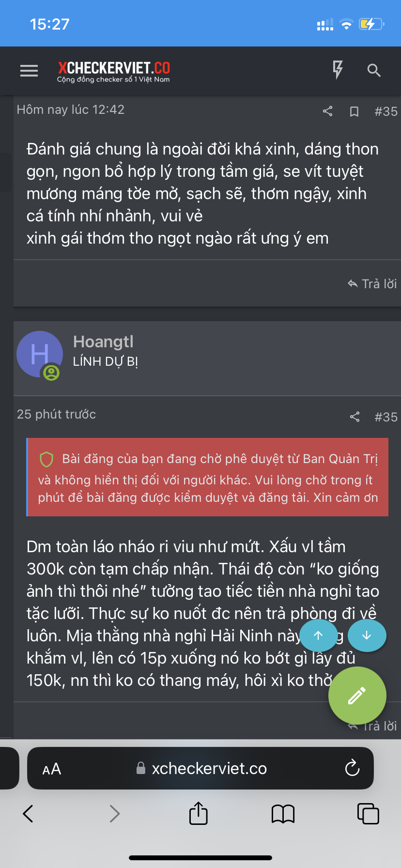Tap the green pencil compose button
The height and width of the screenshot is (868, 401).
click(357, 696)
